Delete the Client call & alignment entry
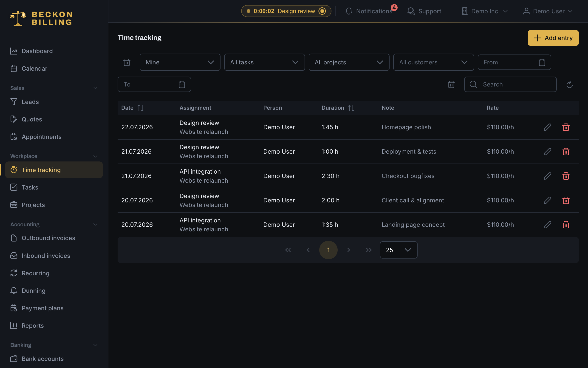588x368 pixels. tap(566, 200)
